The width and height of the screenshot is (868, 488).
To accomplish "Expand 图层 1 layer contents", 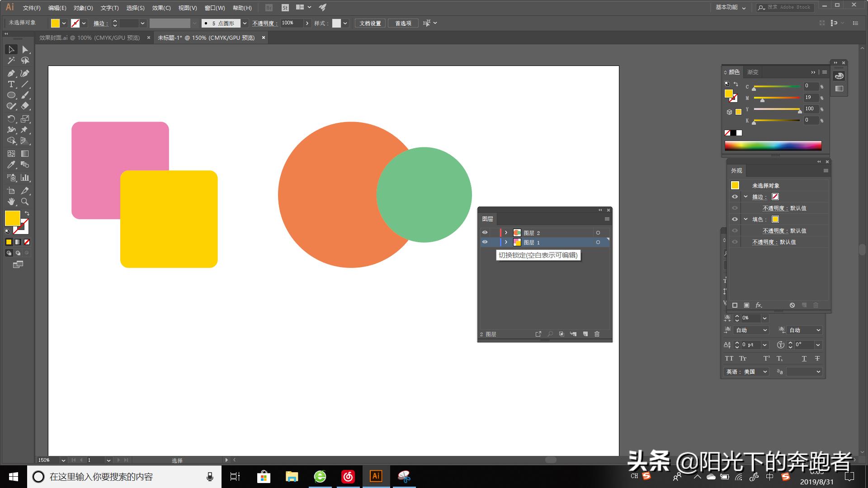I will pos(506,243).
